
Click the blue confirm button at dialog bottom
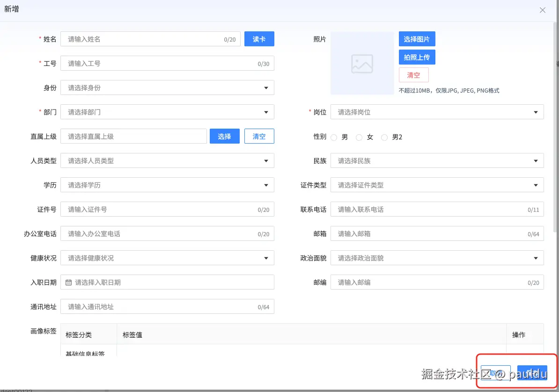pyautogui.click(x=532, y=373)
